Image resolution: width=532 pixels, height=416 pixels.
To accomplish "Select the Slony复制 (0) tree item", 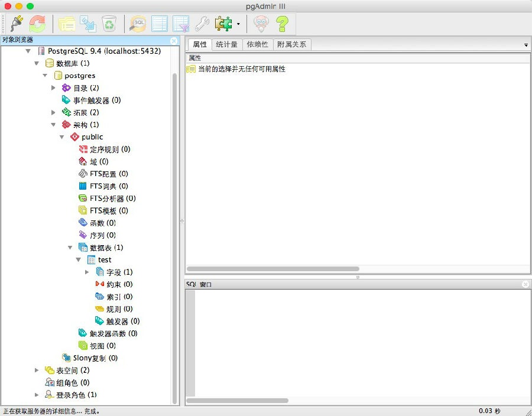I will coord(90,358).
